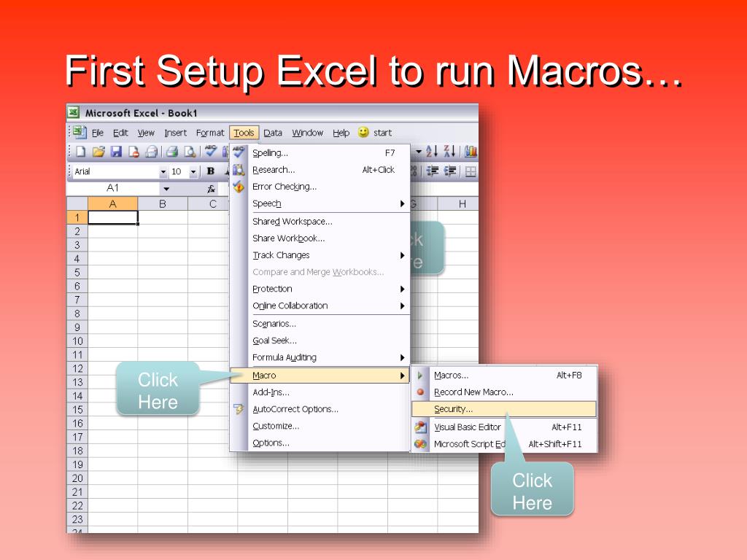Click the Spelling checkmark toolbar icon
The height and width of the screenshot is (560, 747).
coord(211,152)
